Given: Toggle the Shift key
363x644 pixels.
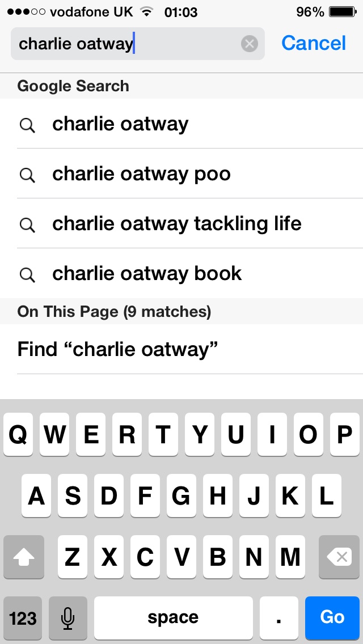Looking at the screenshot, I should 24,558.
